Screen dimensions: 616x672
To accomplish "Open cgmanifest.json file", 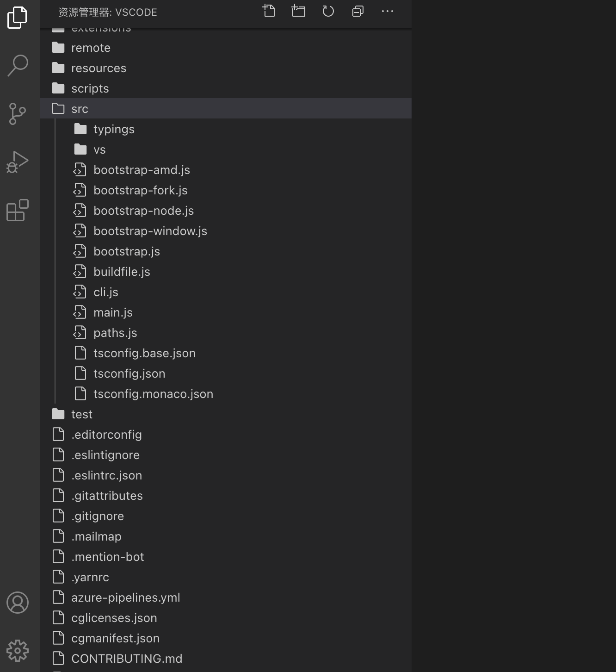I will [x=226, y=638].
